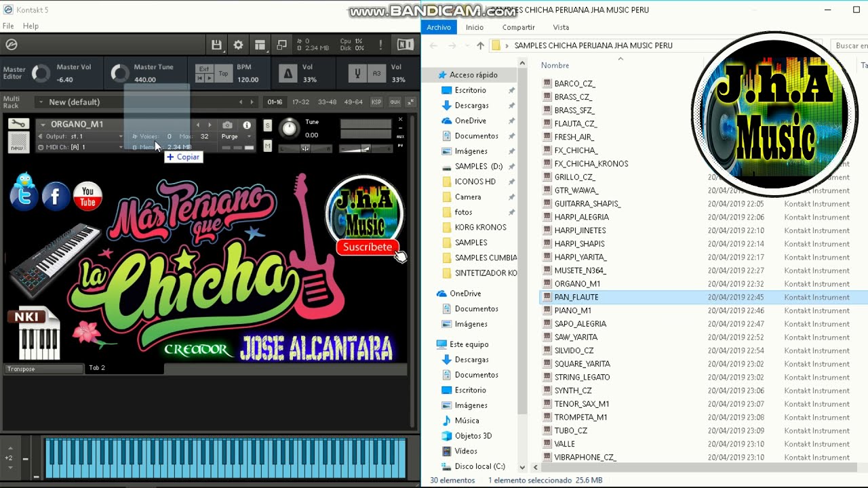Adjust the Master Vol knob
Image resolution: width=868 pixels, height=488 pixels.
pos(41,73)
